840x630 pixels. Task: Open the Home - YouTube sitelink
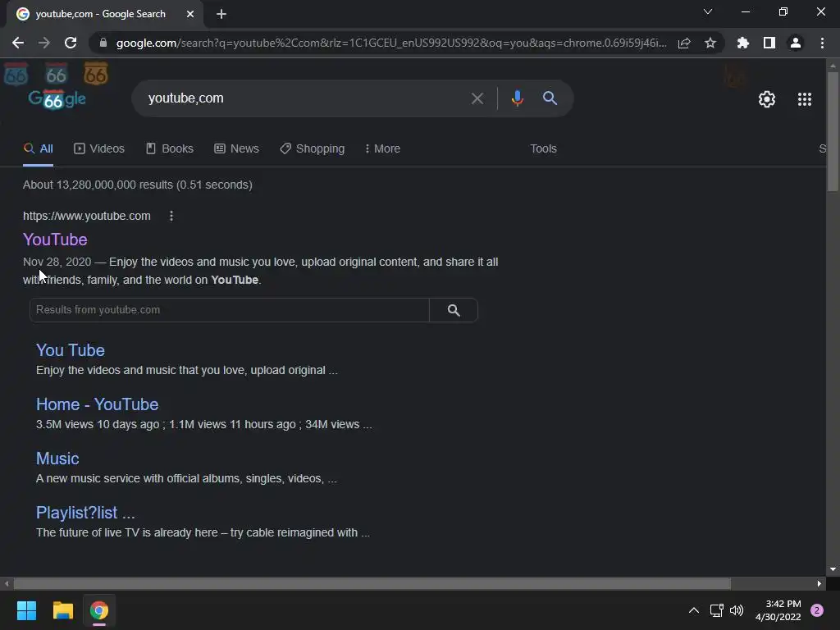click(x=97, y=404)
